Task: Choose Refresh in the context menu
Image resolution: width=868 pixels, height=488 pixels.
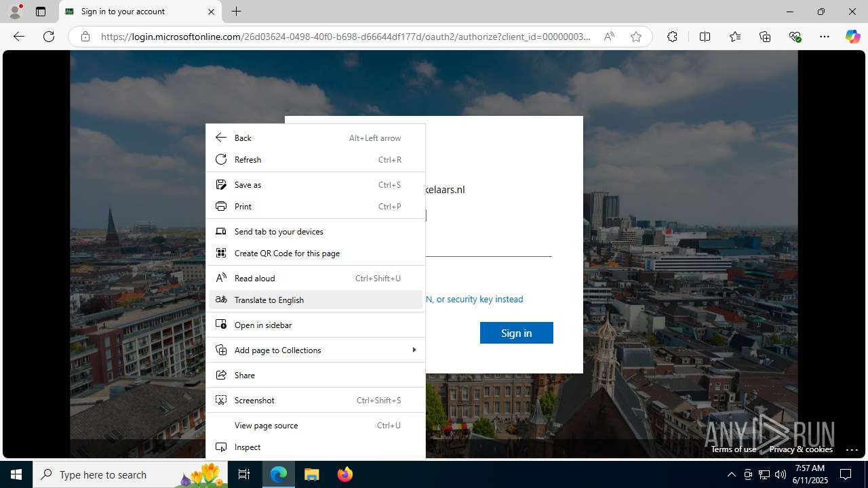Action: (315, 159)
